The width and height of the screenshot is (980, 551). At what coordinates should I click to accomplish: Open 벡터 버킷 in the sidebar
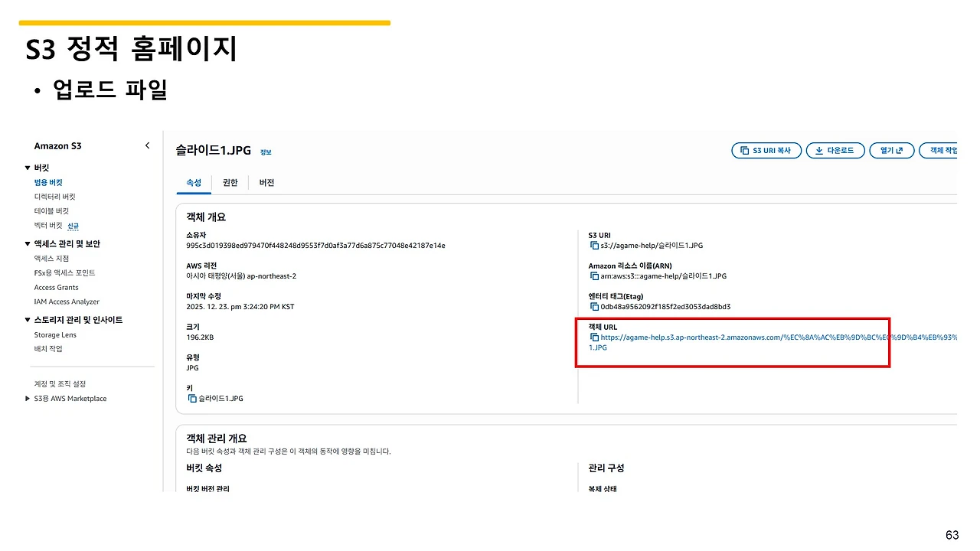click(x=48, y=226)
